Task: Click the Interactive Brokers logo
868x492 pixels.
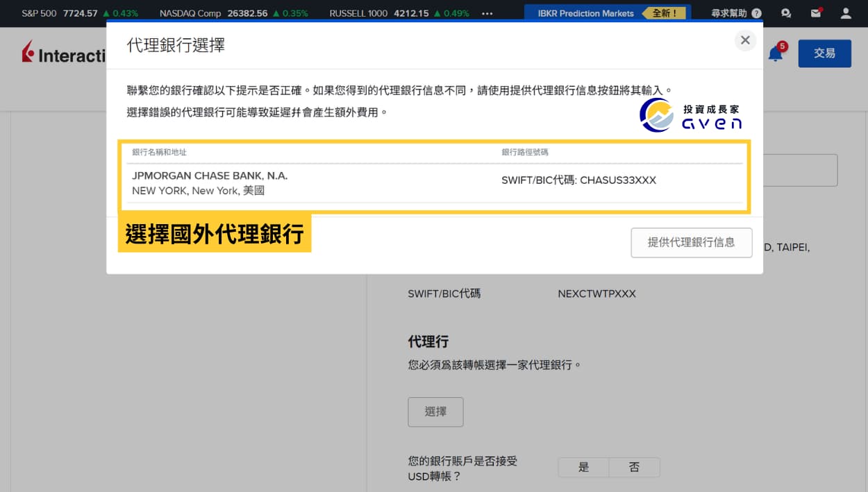Action: 64,53
